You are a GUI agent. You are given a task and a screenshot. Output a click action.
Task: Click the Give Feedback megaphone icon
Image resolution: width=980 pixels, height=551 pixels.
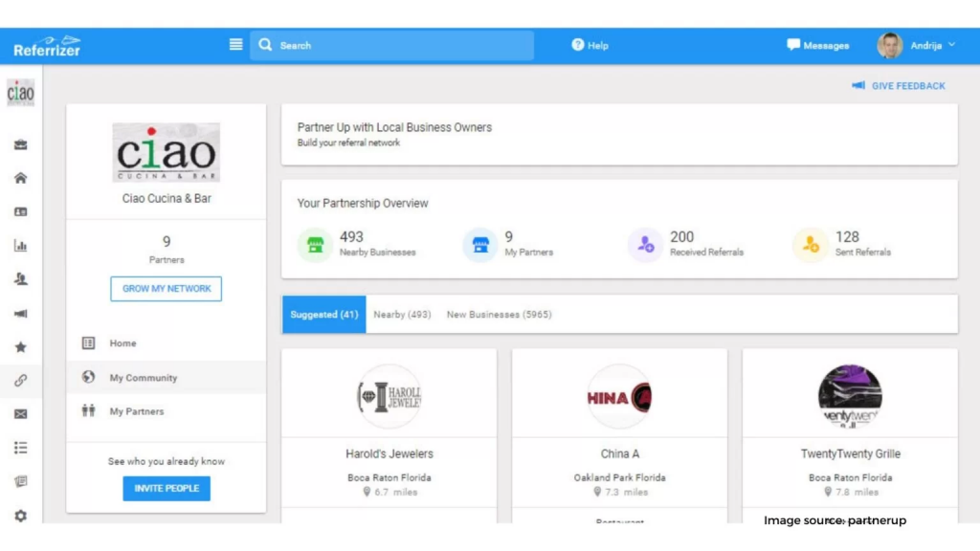(x=858, y=85)
